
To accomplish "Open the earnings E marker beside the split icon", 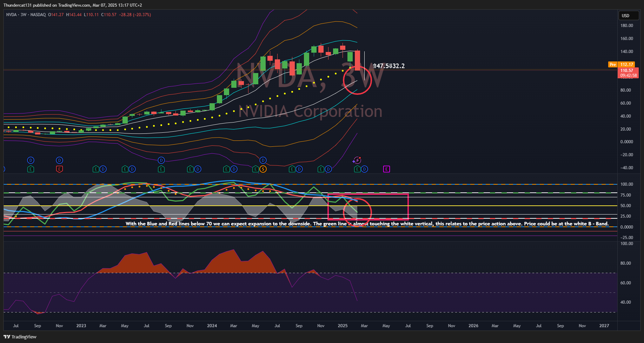I will point(256,169).
